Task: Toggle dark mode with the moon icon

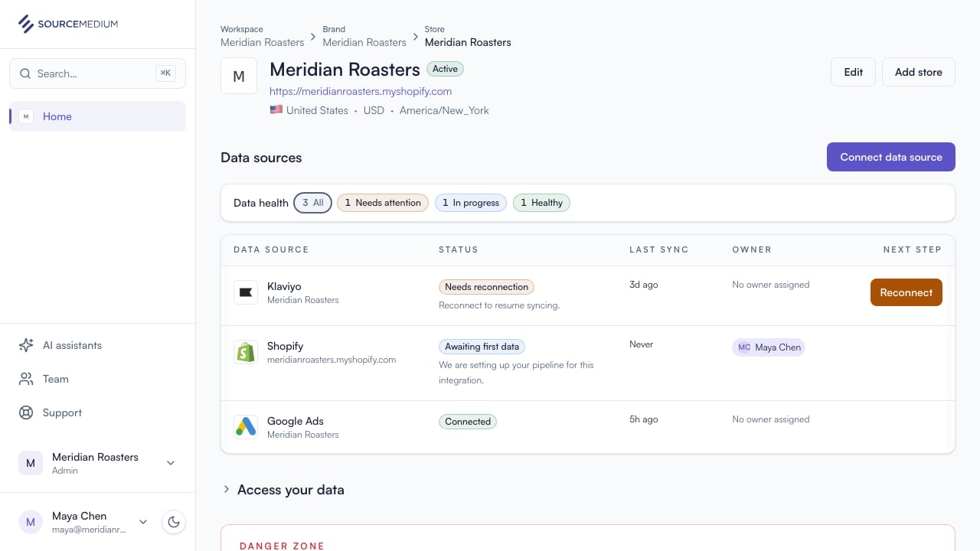Action: [x=174, y=522]
